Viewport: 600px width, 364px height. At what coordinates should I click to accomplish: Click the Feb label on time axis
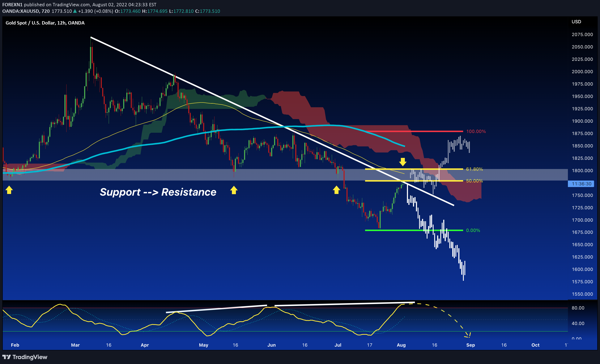[15, 345]
